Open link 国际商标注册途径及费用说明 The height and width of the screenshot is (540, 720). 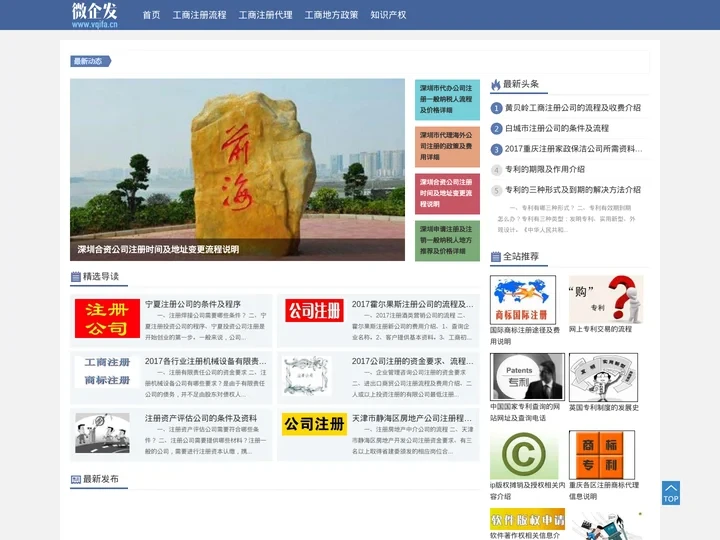point(524,336)
